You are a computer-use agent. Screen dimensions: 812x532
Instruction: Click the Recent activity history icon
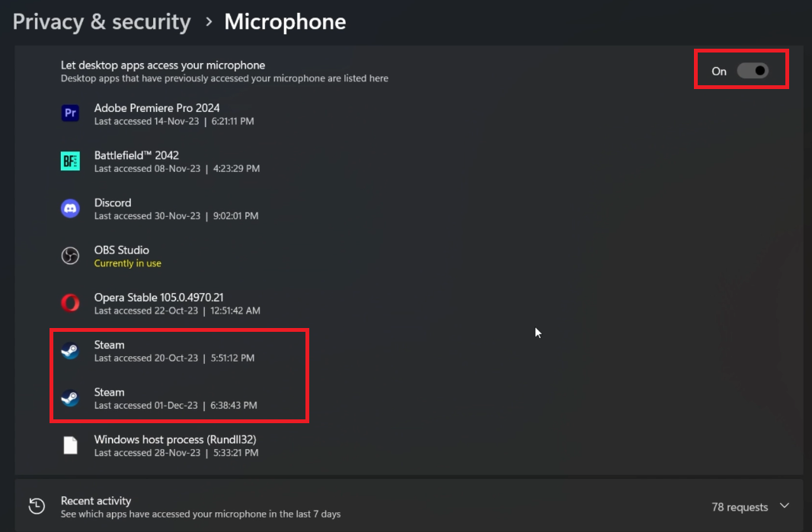(37, 506)
